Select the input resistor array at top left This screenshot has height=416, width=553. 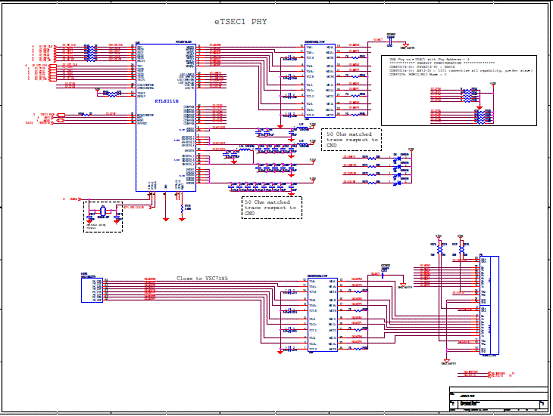91,53
